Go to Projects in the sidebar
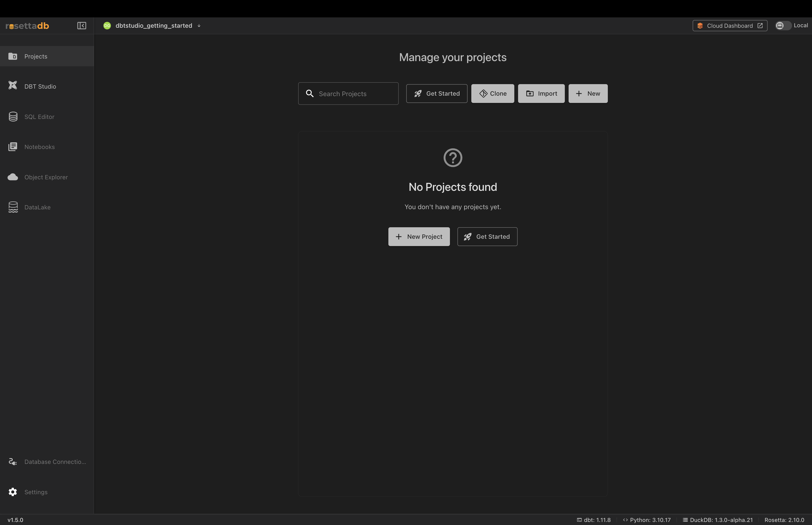This screenshot has height=525, width=812. coord(47,56)
